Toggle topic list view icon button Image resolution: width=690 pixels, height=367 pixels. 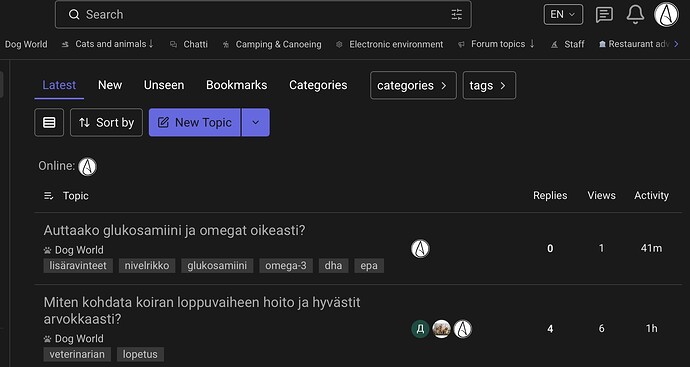(x=49, y=122)
